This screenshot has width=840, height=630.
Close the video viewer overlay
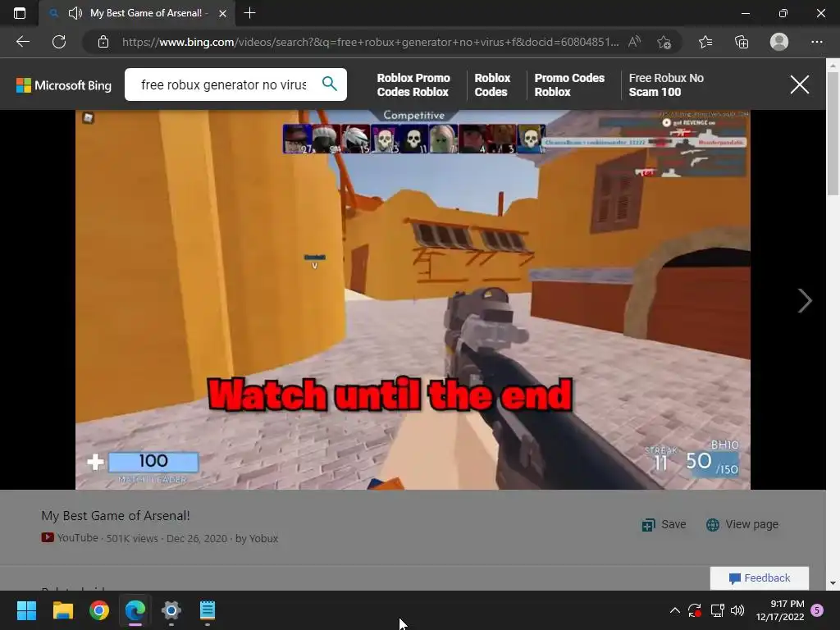point(799,84)
